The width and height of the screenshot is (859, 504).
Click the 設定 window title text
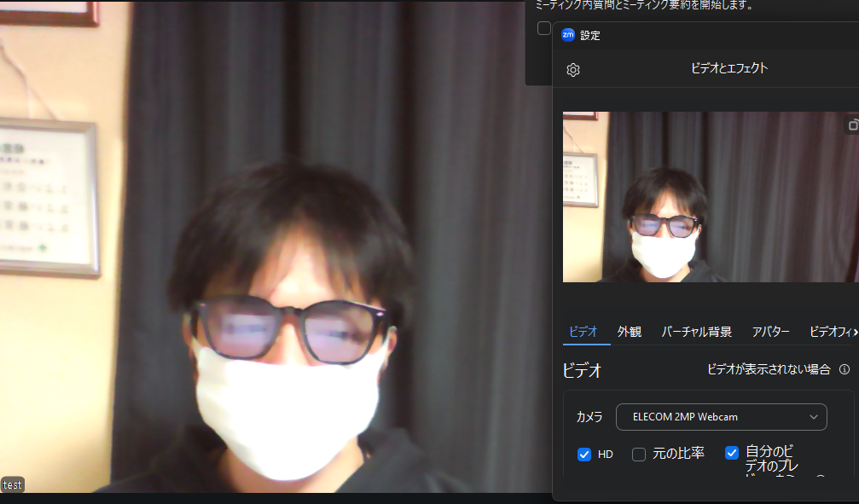click(x=590, y=36)
